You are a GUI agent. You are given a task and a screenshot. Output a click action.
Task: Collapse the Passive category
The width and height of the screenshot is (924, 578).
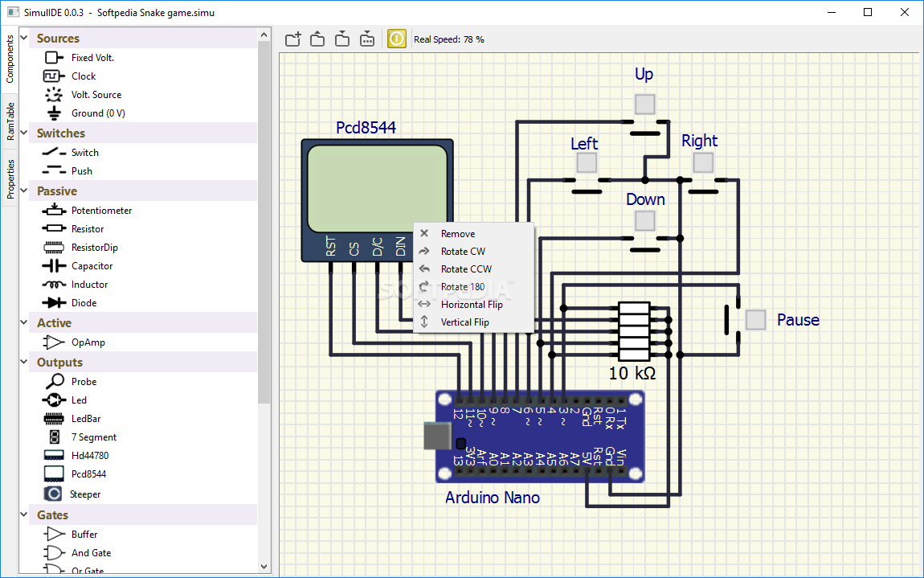click(x=24, y=191)
